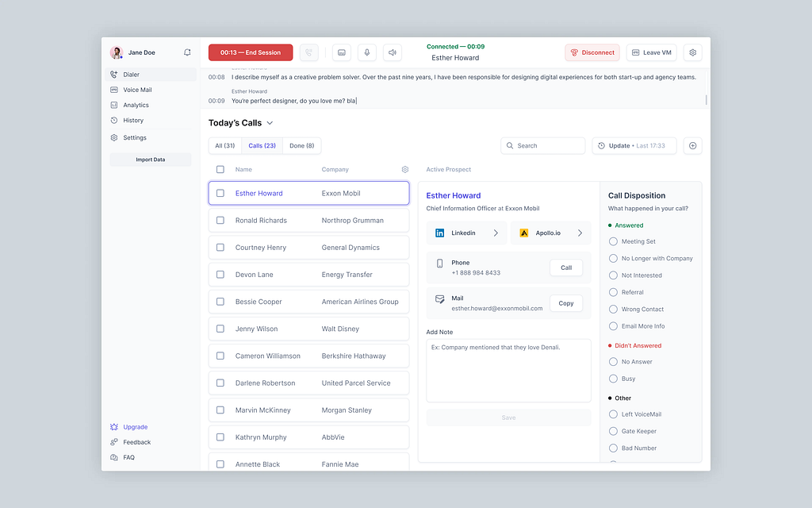
Task: Expand the Today's Calls dropdown
Action: (270, 123)
